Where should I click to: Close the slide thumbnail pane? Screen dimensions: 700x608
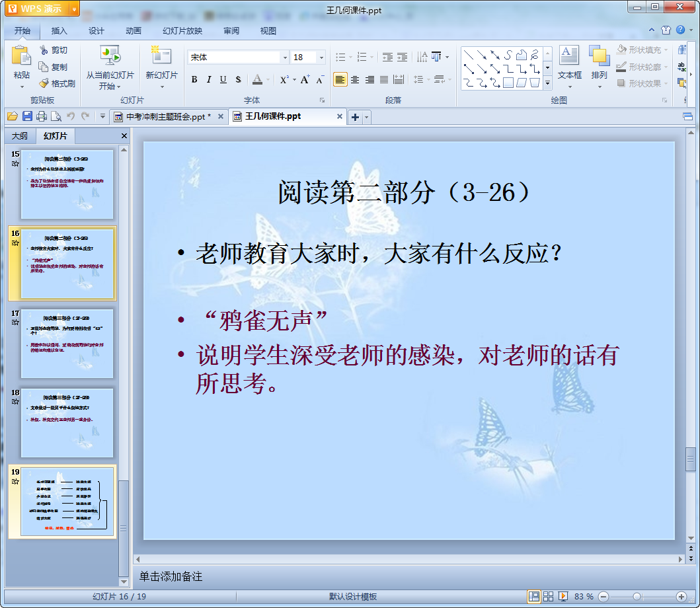click(x=124, y=135)
